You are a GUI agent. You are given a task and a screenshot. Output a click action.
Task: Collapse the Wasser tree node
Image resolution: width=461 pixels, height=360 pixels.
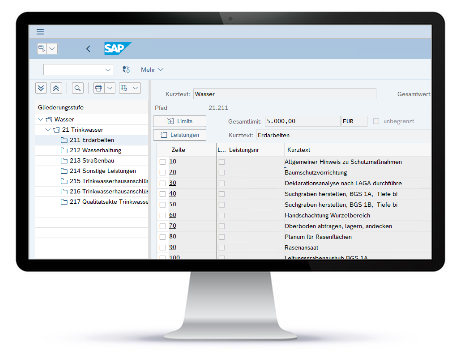[x=40, y=119]
